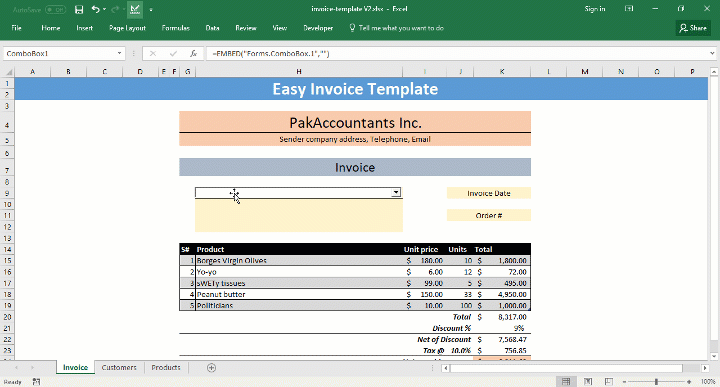Switch to the Products sheet tab

[166, 367]
